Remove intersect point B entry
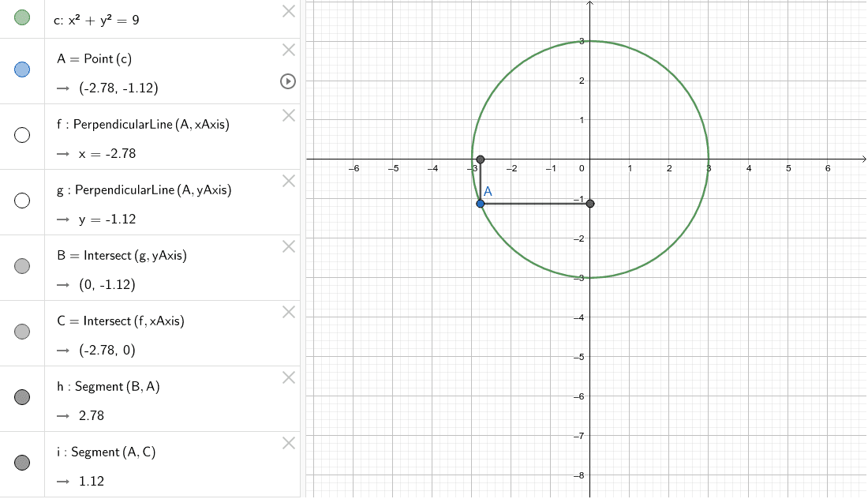This screenshot has height=499, width=868. [x=289, y=247]
